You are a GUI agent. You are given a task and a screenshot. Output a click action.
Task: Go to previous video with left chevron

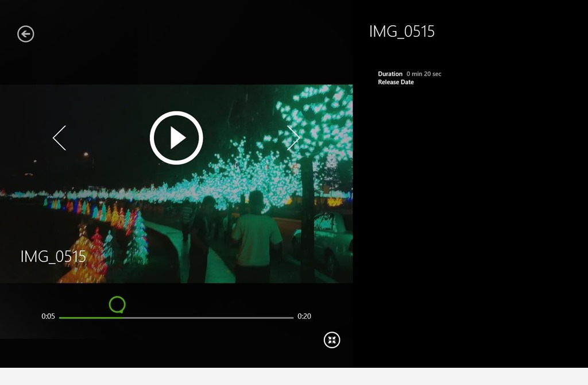coord(60,138)
